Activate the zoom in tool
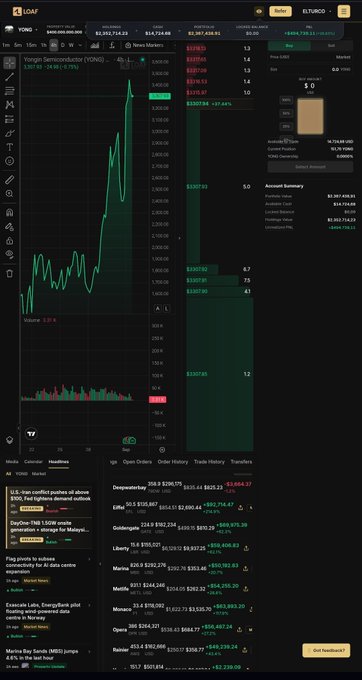Image resolution: width=362 pixels, height=680 pixels. click(10, 193)
